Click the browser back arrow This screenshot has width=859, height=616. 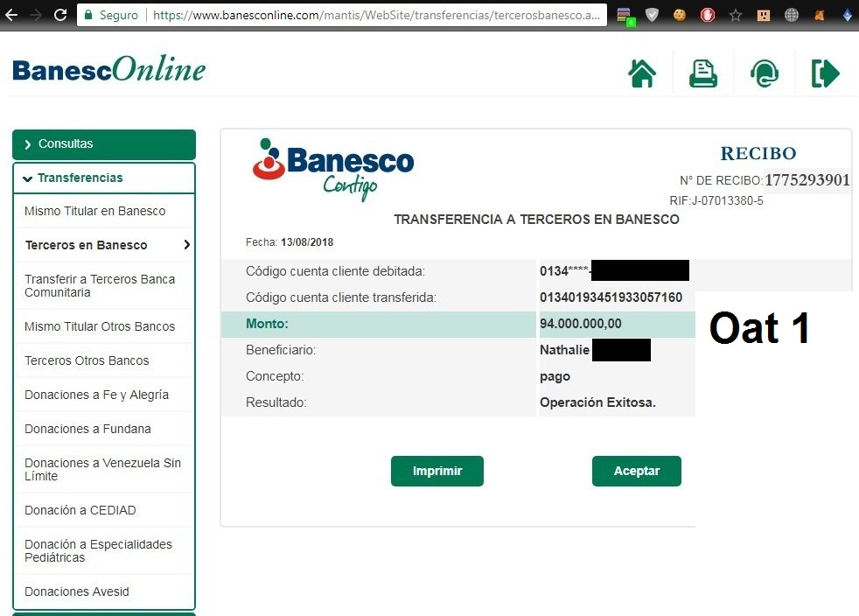pos(11,15)
